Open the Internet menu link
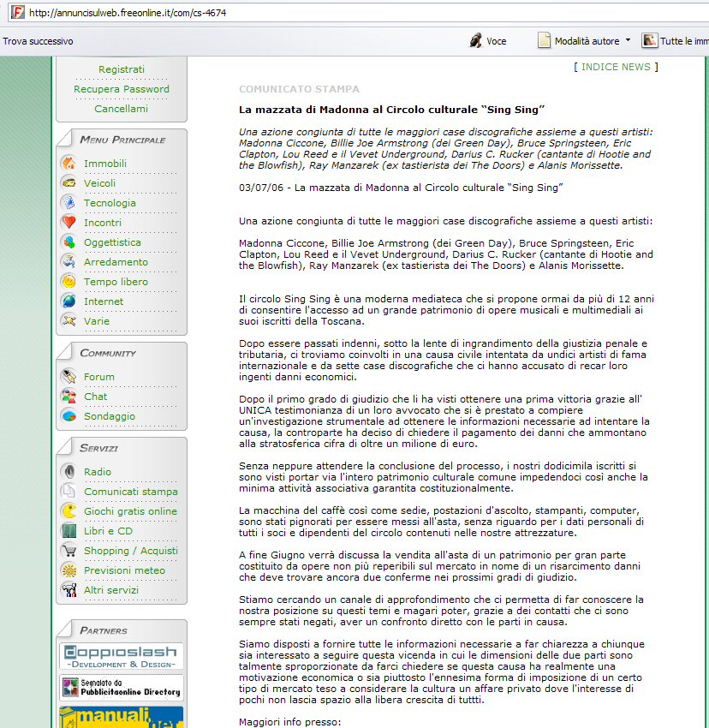The height and width of the screenshot is (728, 709). pyautogui.click(x=104, y=301)
